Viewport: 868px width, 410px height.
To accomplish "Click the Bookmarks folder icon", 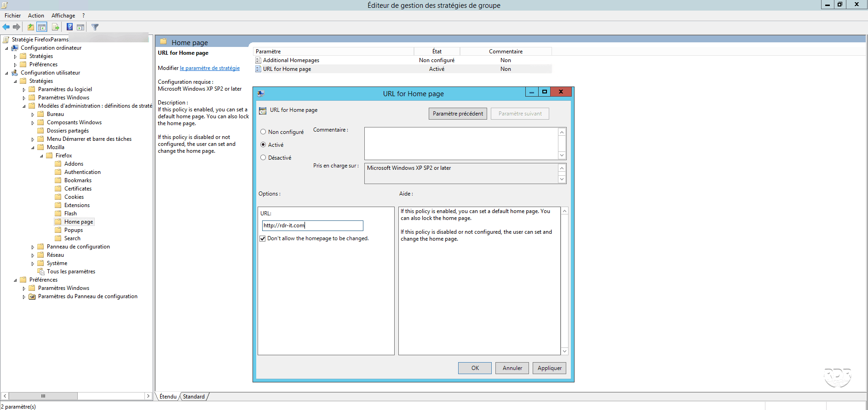I will coord(58,180).
